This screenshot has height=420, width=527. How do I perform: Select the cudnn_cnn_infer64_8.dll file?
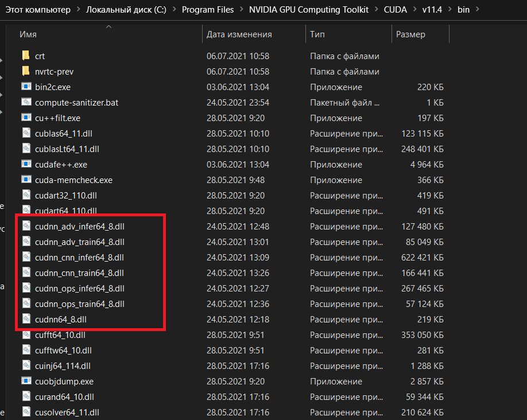pyautogui.click(x=79, y=257)
